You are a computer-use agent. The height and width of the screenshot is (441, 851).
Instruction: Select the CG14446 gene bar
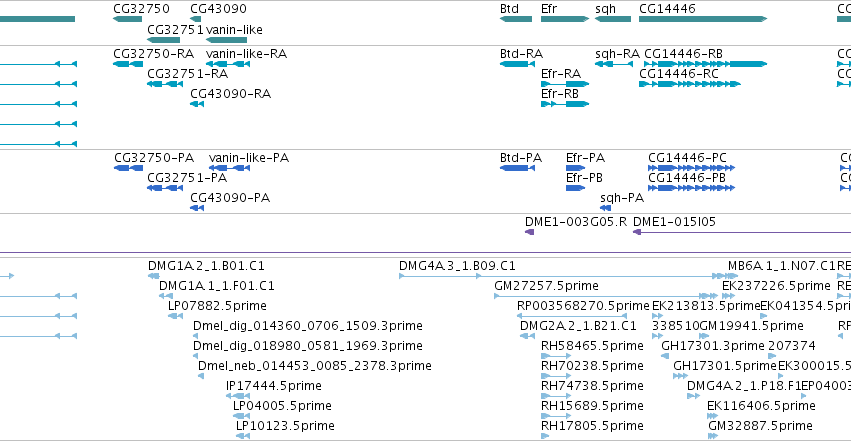point(703,19)
